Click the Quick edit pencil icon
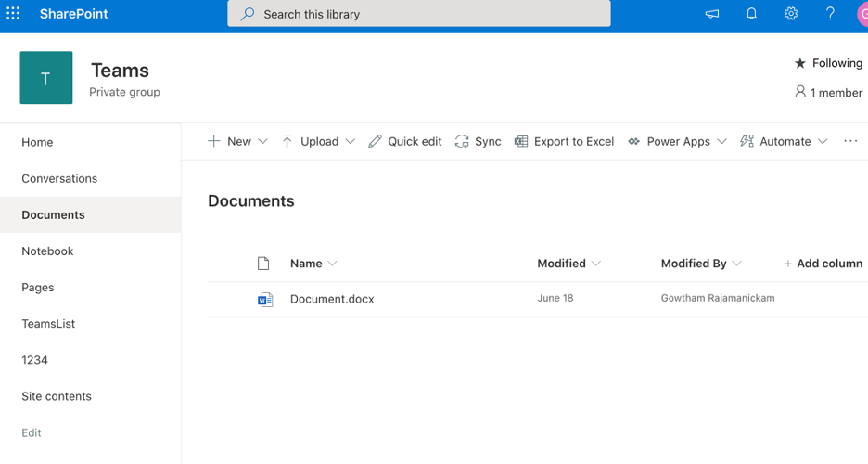This screenshot has width=868, height=464. 375,141
